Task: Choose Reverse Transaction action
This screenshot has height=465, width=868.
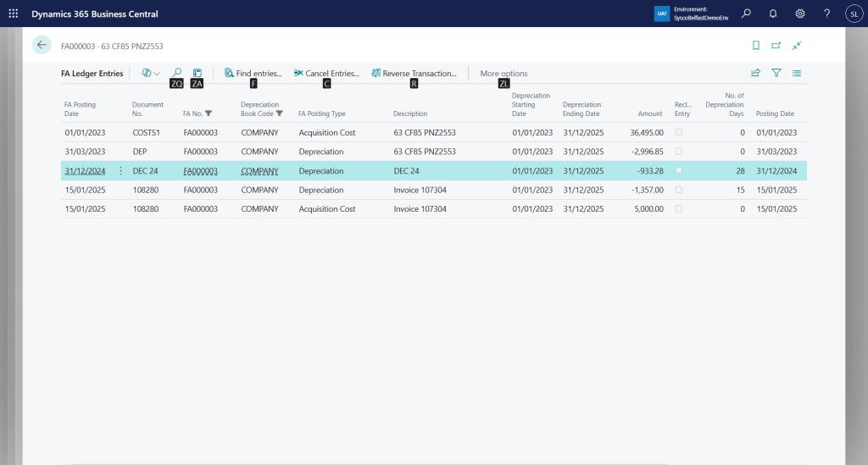Action: tap(414, 74)
